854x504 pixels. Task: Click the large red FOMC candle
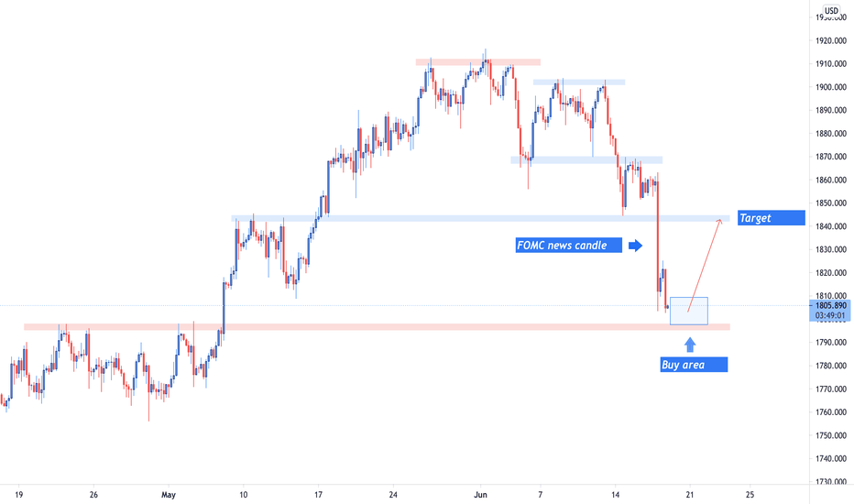(x=658, y=242)
